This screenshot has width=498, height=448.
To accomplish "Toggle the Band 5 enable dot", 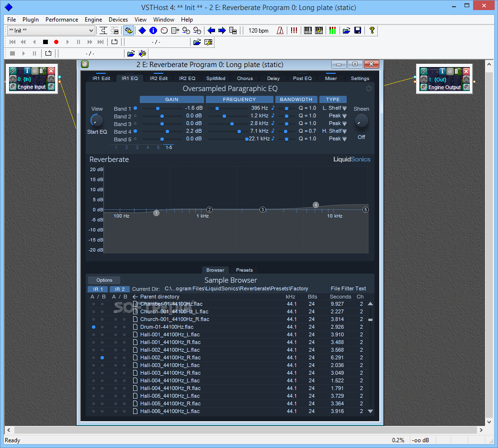I will tap(136, 139).
